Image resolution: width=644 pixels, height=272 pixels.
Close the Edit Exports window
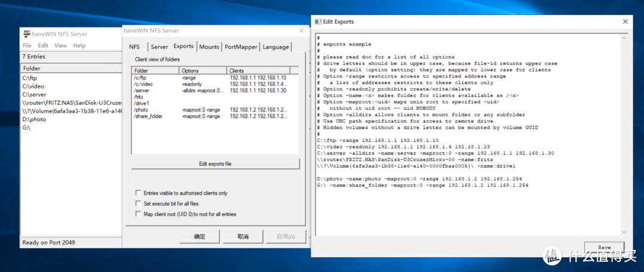tap(625, 21)
